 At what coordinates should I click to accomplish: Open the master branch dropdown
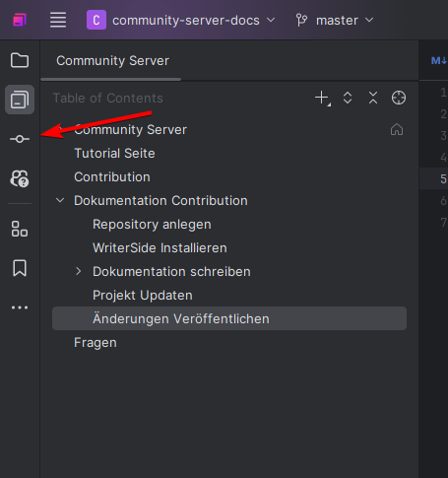point(335,20)
